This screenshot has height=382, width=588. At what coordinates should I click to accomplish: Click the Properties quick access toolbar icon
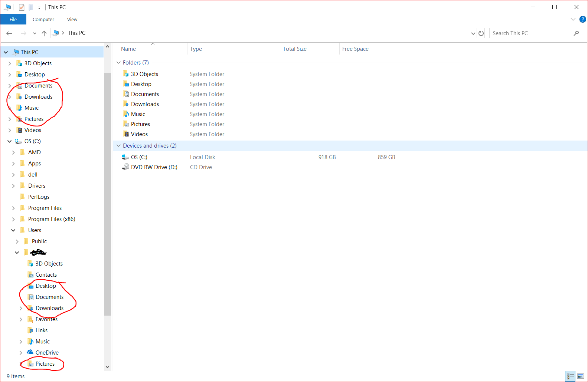22,7
